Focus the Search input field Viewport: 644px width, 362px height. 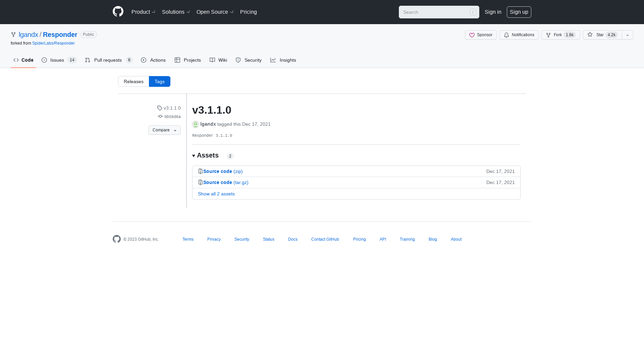click(x=439, y=12)
